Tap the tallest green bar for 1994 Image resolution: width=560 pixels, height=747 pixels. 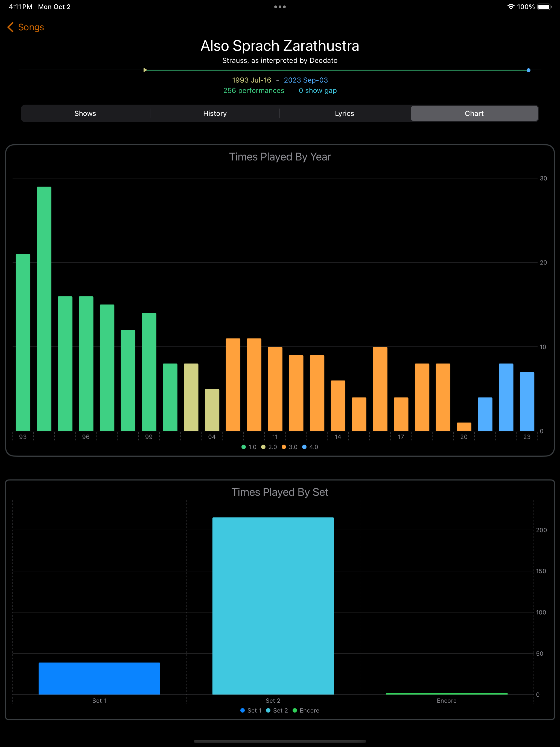[44, 309]
